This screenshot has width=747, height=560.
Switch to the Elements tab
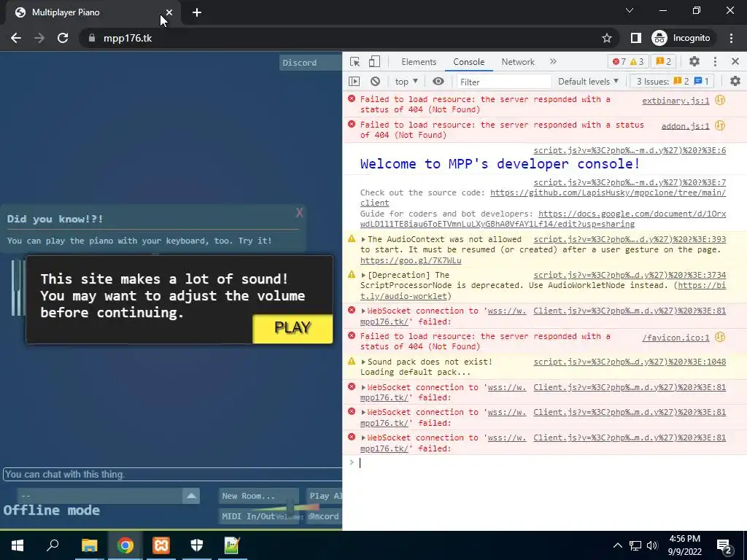[x=419, y=62]
